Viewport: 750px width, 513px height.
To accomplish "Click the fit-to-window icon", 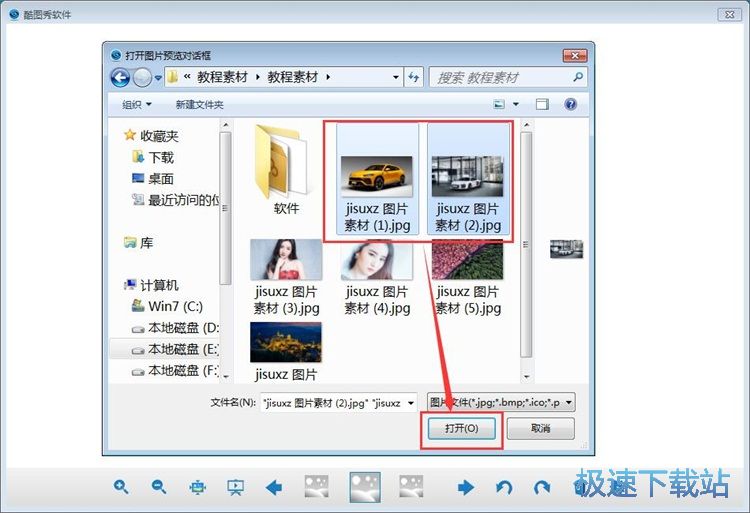I will pos(197,488).
